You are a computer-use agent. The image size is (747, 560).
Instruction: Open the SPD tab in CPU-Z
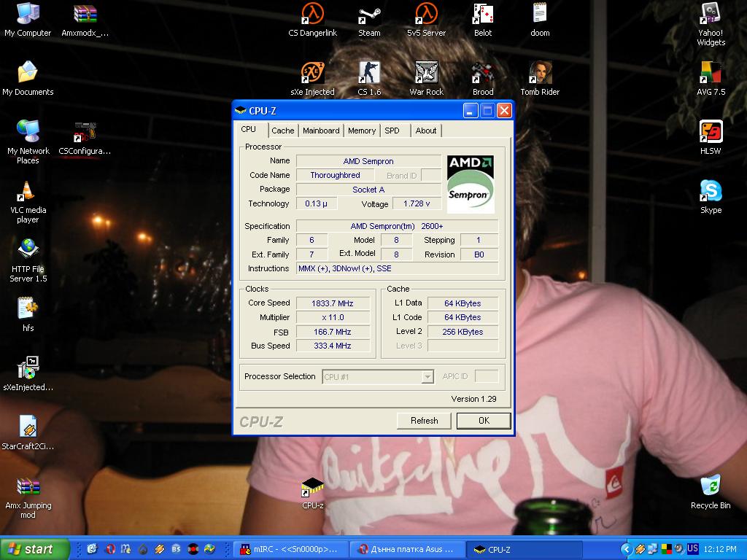[392, 131]
